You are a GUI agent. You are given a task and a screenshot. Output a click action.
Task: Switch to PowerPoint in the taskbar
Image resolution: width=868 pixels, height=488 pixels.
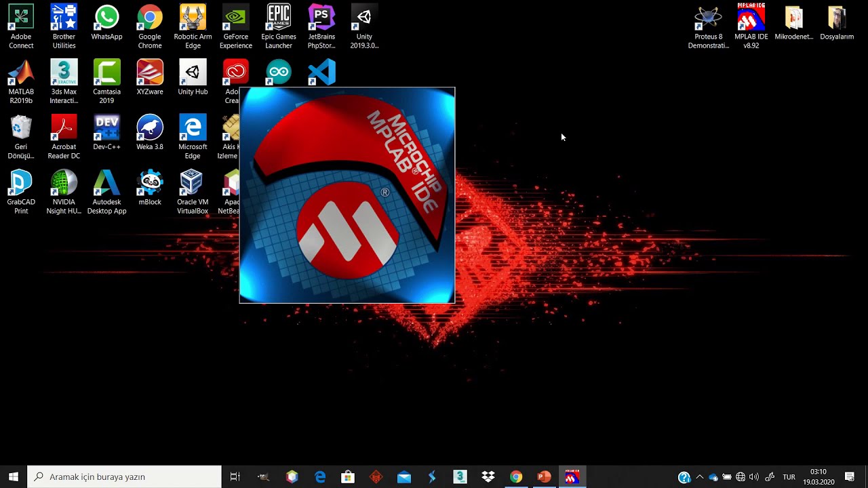pyautogui.click(x=544, y=476)
